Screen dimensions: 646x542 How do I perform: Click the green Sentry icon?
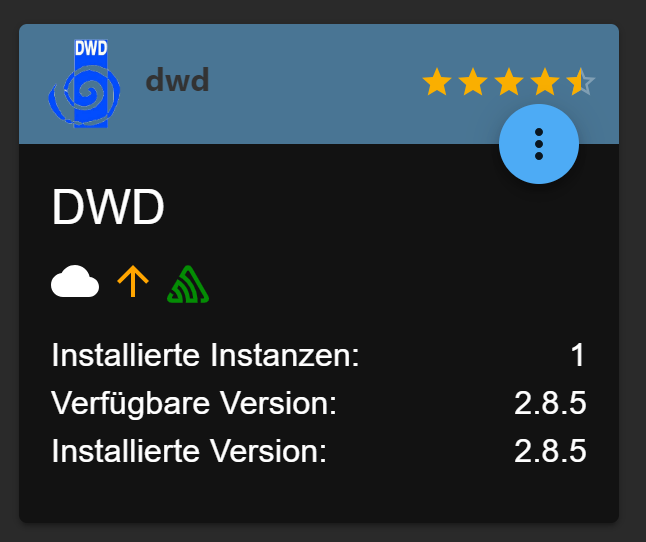(x=188, y=284)
